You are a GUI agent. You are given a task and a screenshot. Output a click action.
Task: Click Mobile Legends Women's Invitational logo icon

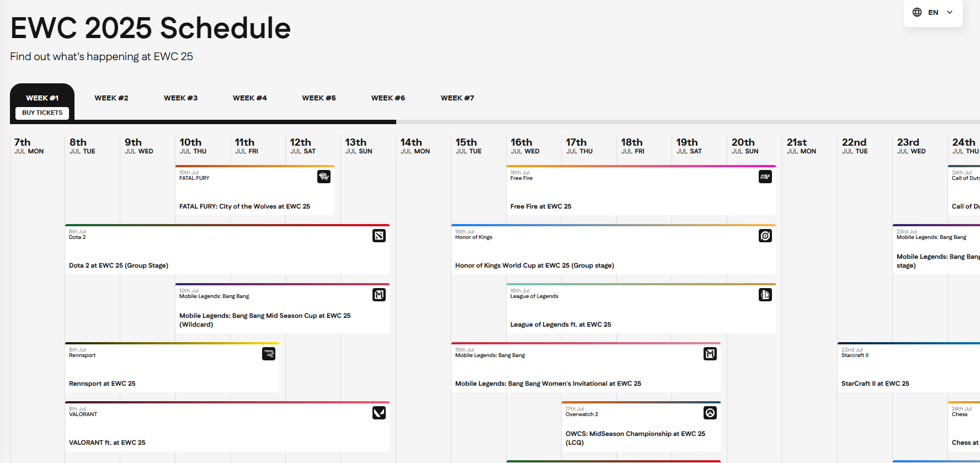(x=710, y=354)
